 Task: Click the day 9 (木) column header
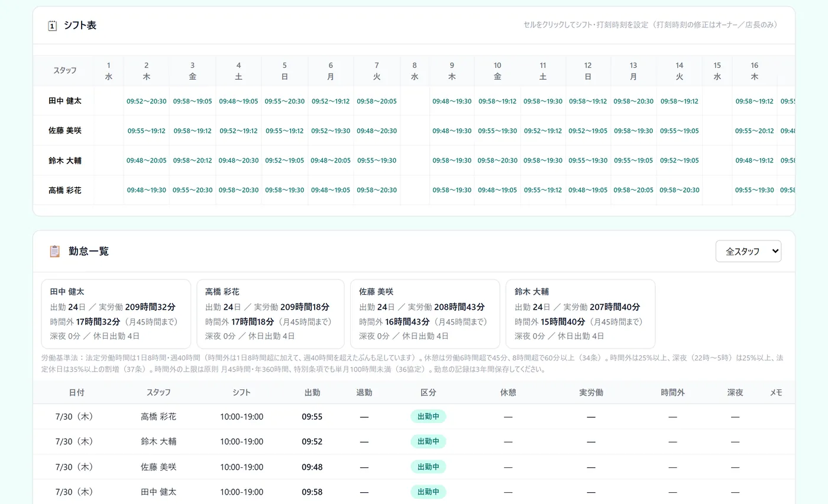pyautogui.click(x=452, y=71)
